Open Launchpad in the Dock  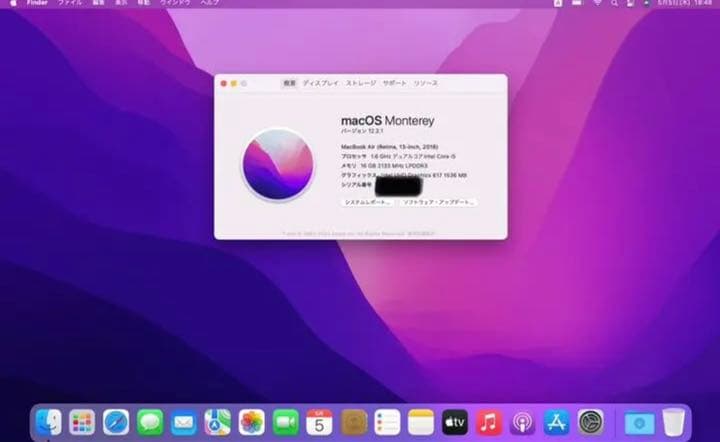82,422
